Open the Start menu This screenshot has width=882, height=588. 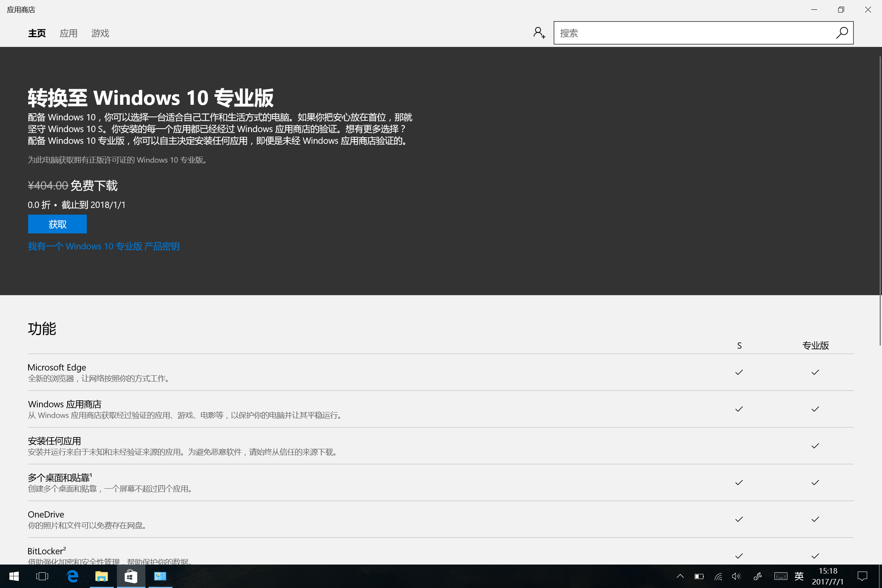point(14,576)
